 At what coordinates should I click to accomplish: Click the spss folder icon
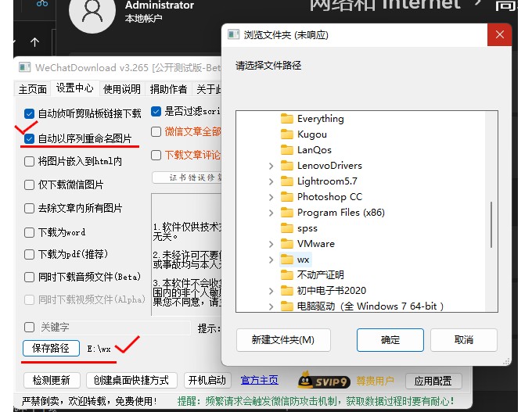click(286, 228)
